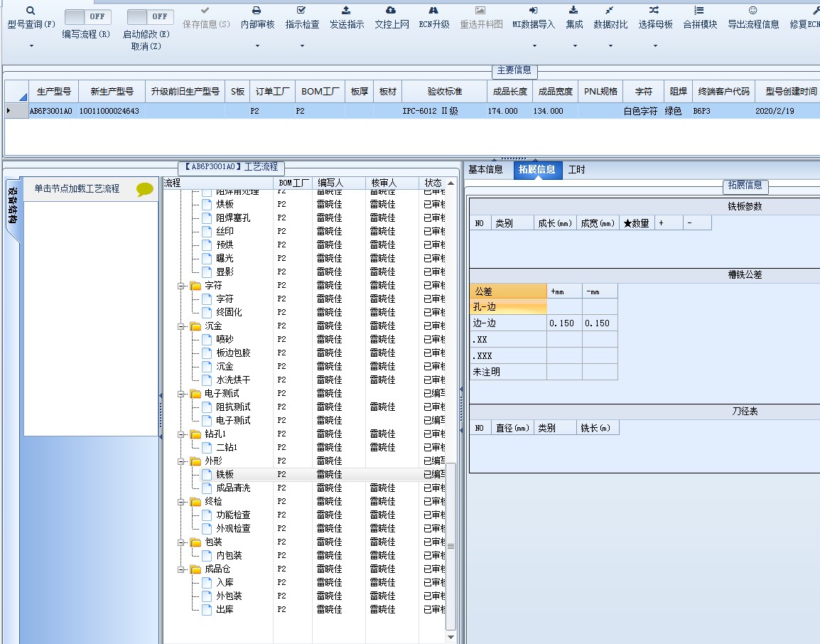Open dropdown arrow under 选择母板
820x644 pixels.
click(654, 46)
